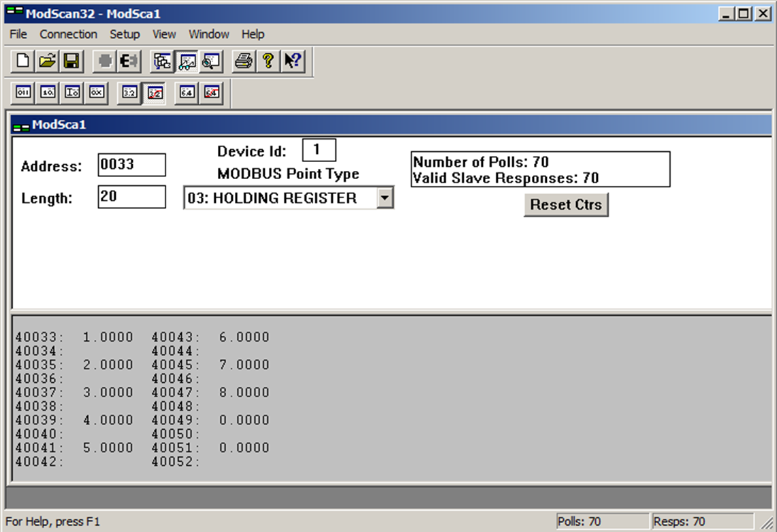
Task: Create a new ModScan document
Action: 22,61
